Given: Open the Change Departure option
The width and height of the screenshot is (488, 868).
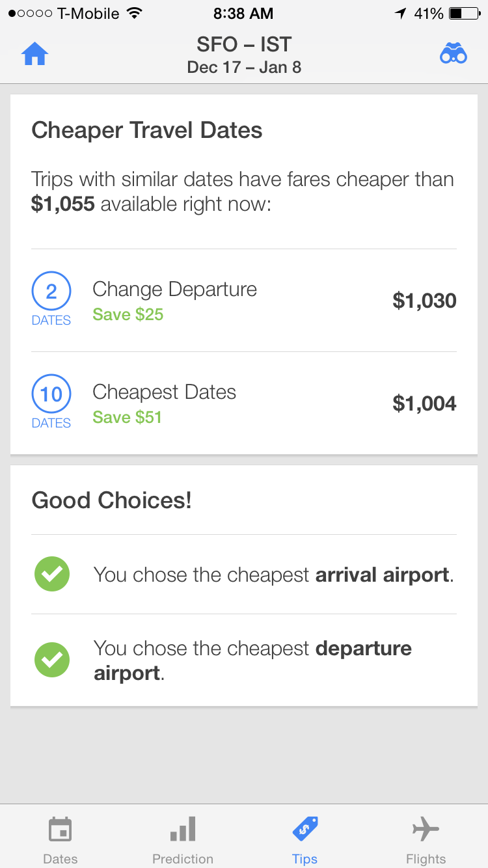Looking at the screenshot, I should 174,290.
